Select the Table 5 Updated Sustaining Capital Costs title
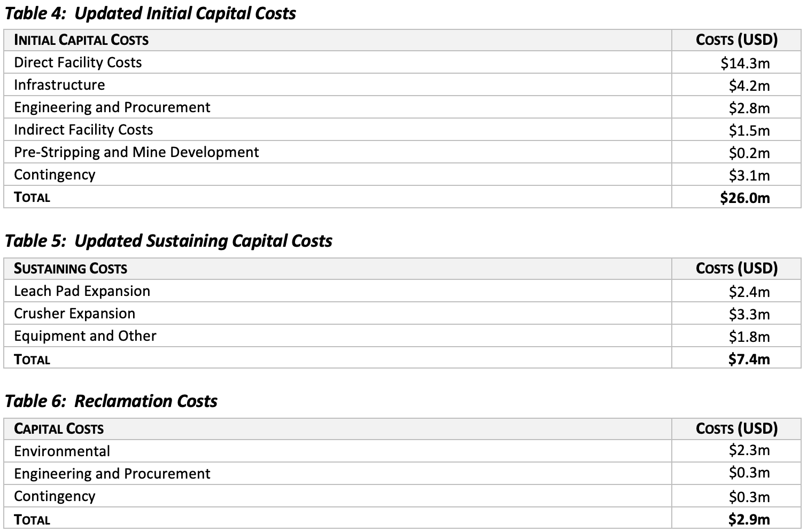 [x=168, y=241]
